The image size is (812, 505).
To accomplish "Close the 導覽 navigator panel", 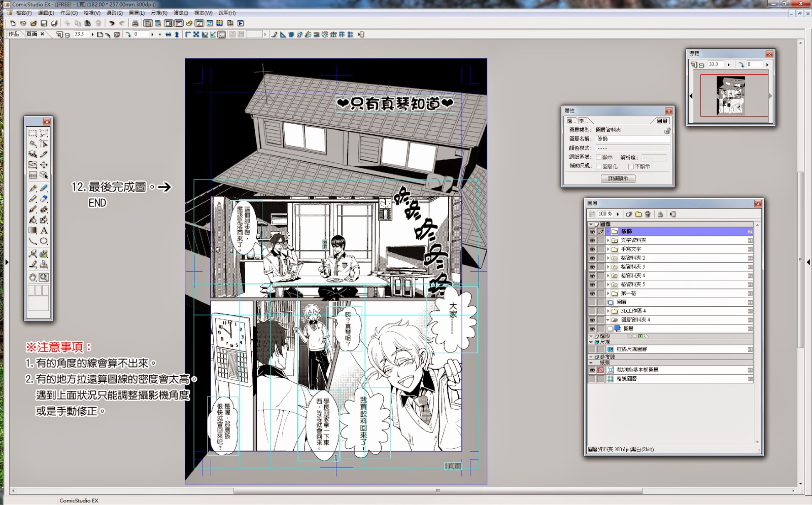I will coord(769,54).
